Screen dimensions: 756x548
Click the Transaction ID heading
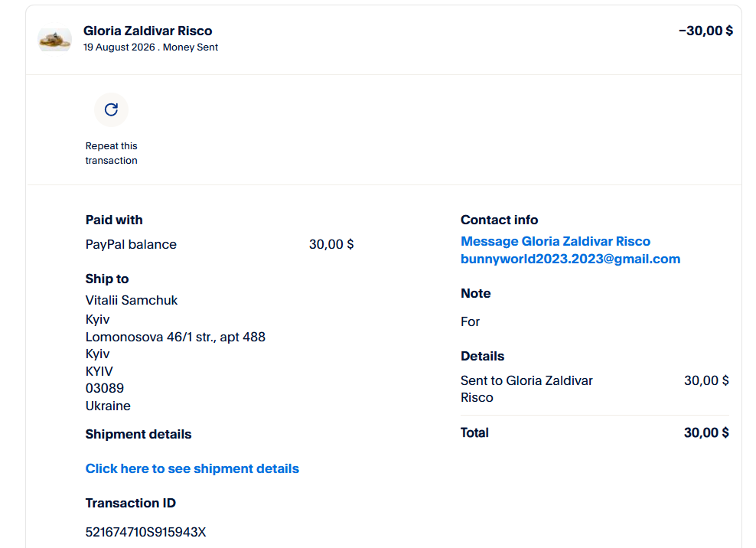tap(131, 503)
